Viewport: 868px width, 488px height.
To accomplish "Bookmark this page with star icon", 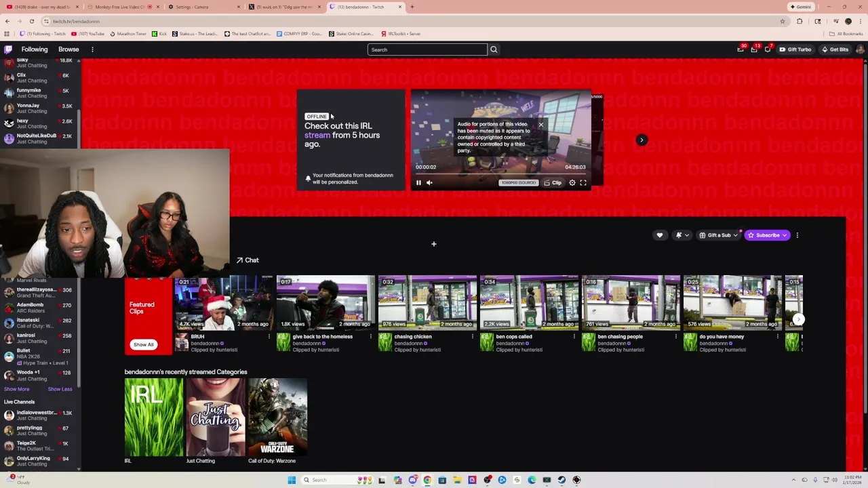I will (783, 21).
